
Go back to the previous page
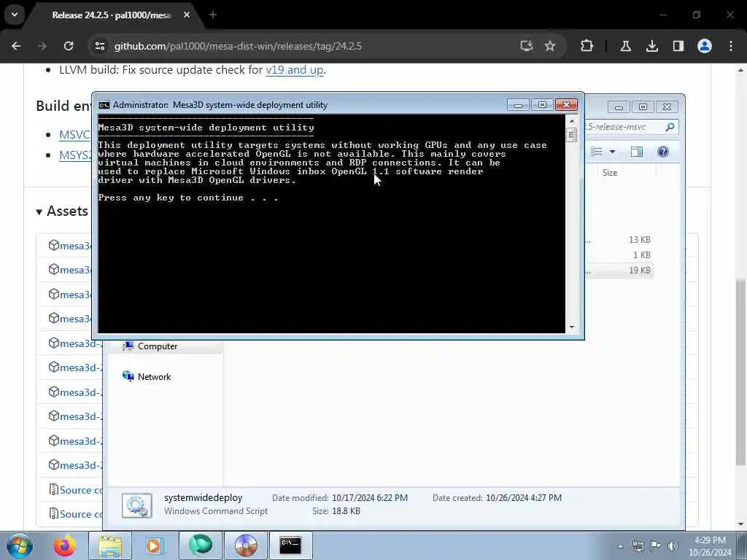pos(16,46)
